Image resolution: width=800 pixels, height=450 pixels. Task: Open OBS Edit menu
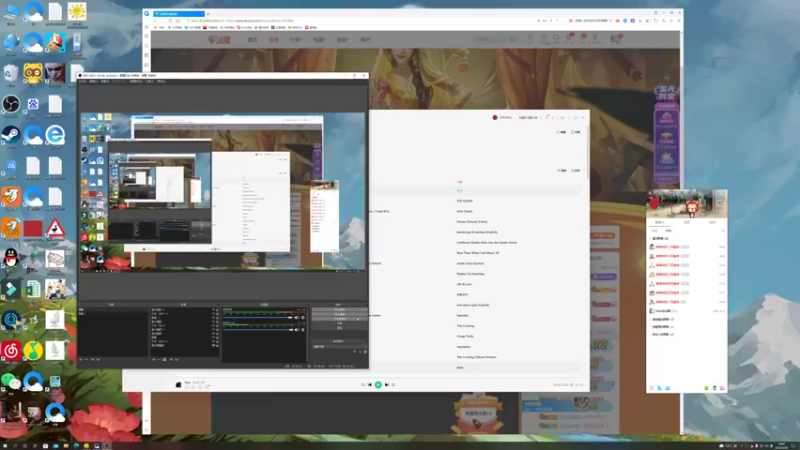(x=93, y=81)
